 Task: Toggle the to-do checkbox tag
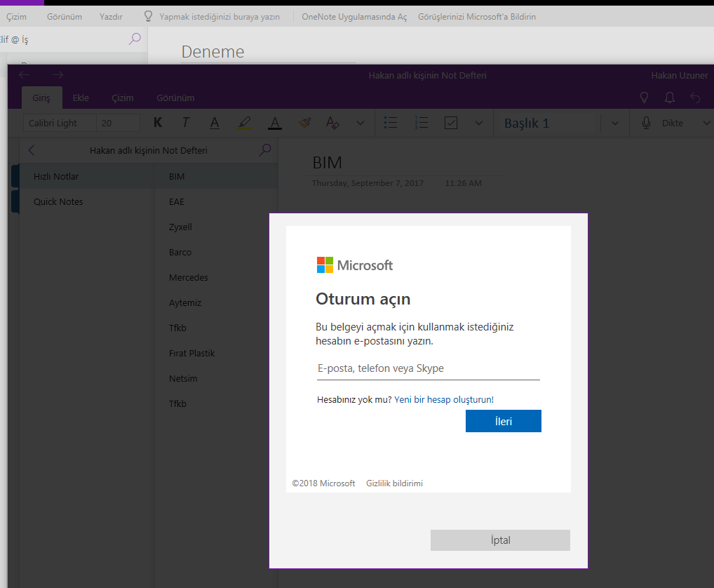(451, 123)
